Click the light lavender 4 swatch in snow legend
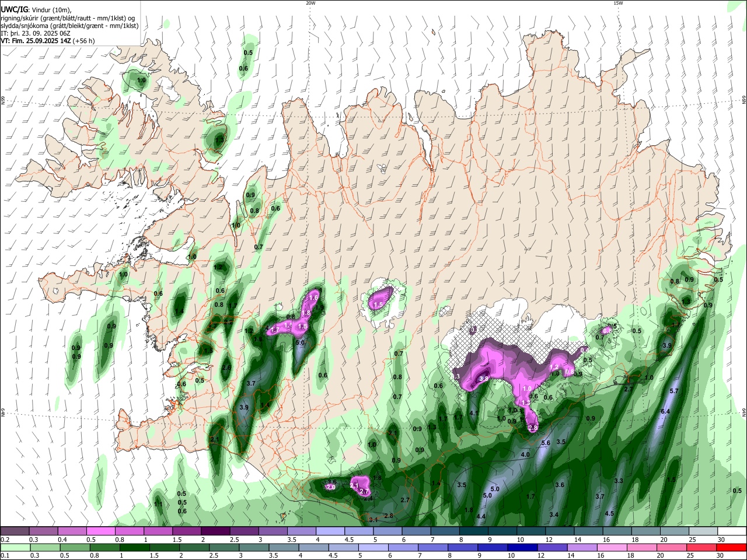 (x=330, y=531)
